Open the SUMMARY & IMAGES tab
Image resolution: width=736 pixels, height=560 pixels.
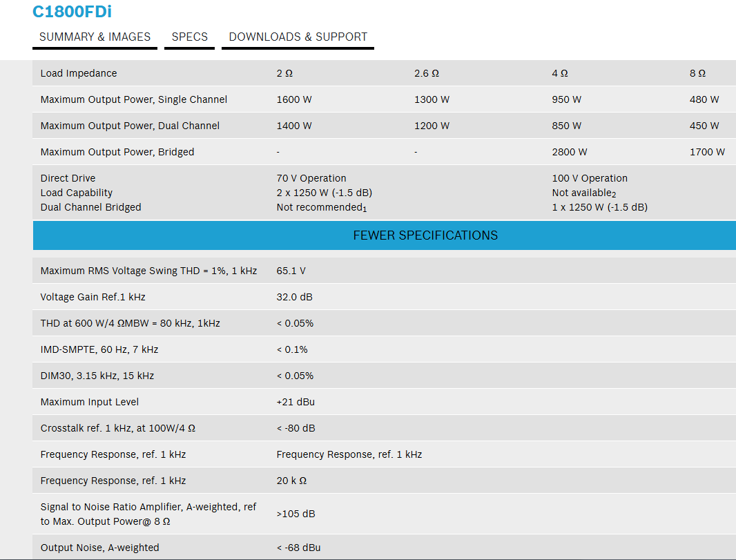(x=95, y=37)
